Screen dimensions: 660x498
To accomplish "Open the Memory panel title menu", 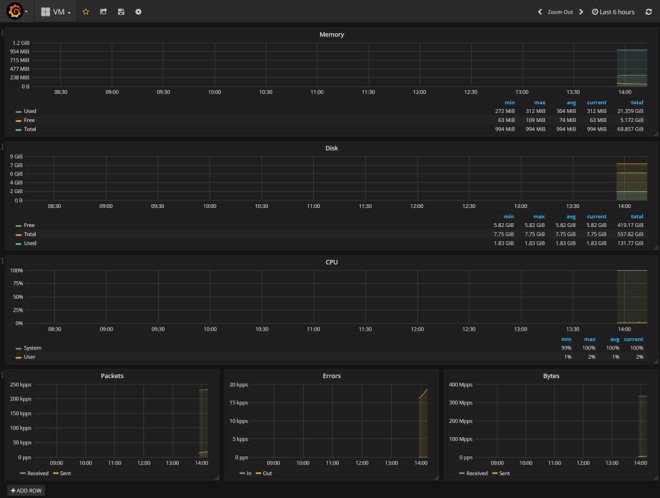I will point(331,35).
